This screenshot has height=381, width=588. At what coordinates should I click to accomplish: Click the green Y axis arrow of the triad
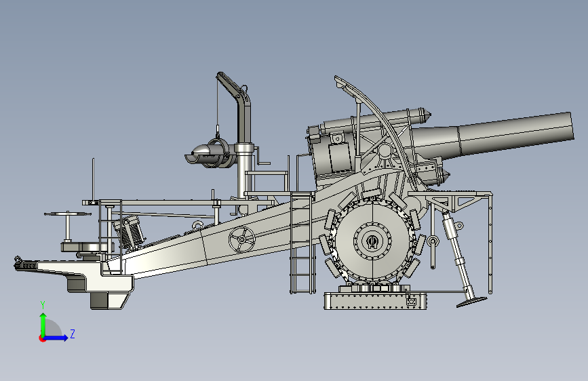click(x=43, y=324)
